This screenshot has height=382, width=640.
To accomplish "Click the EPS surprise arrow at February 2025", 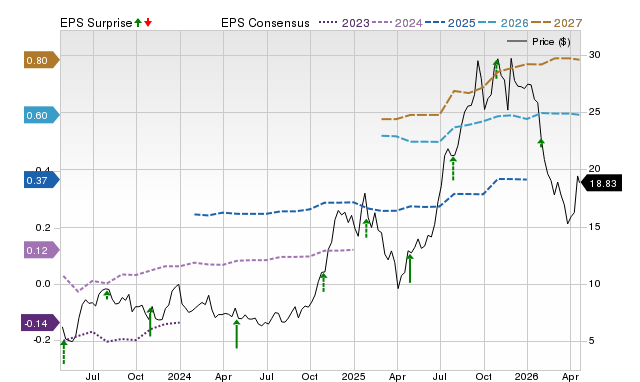I will click(x=366, y=228).
